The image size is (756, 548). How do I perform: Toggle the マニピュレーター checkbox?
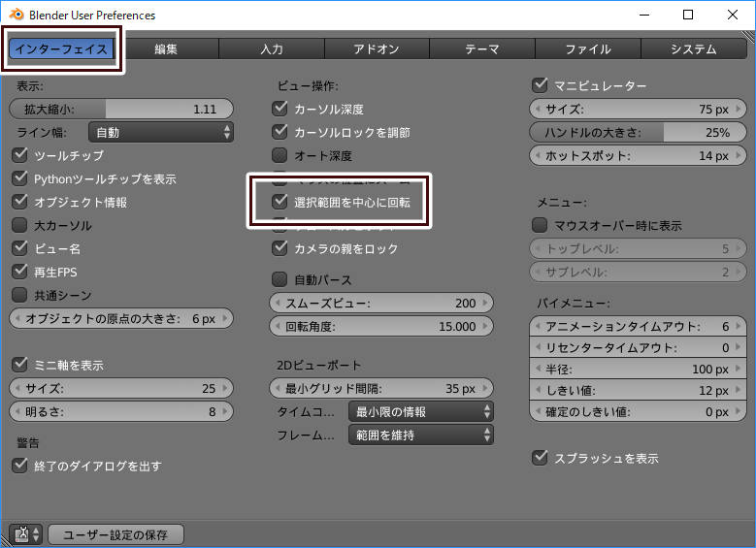click(x=540, y=85)
